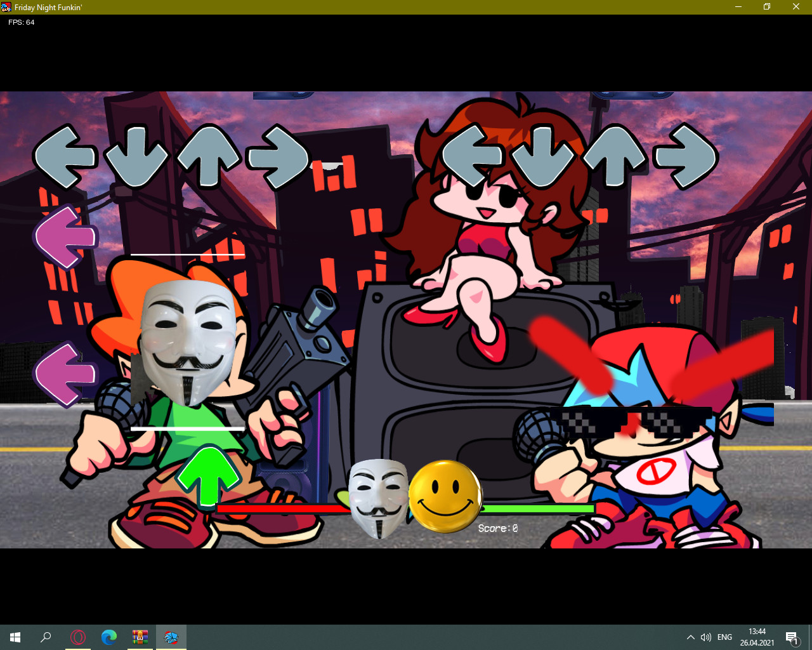Click the green up arrow note

(208, 476)
